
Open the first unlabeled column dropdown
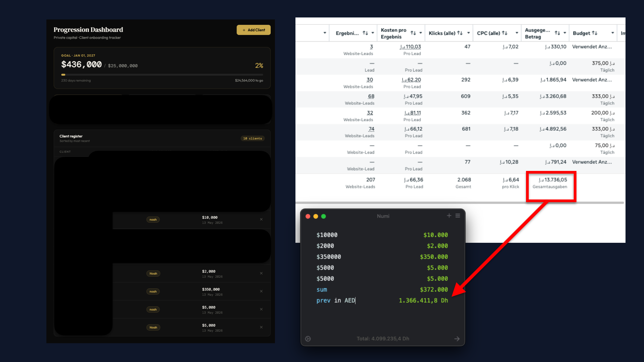325,33
